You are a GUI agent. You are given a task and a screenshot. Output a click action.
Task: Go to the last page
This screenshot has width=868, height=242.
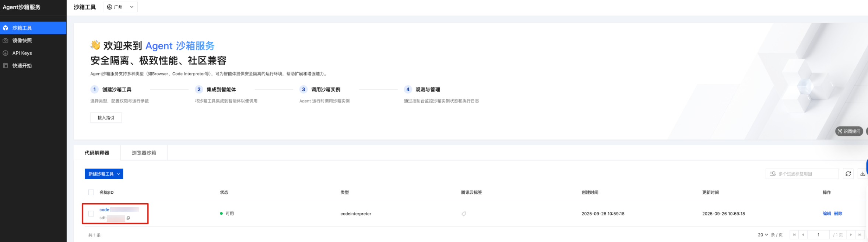click(x=860, y=235)
